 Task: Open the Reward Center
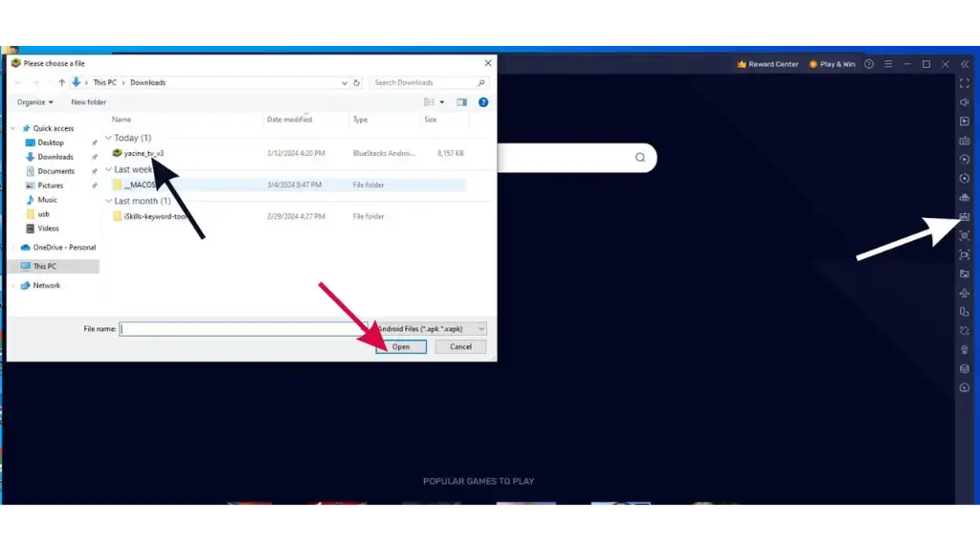click(768, 64)
